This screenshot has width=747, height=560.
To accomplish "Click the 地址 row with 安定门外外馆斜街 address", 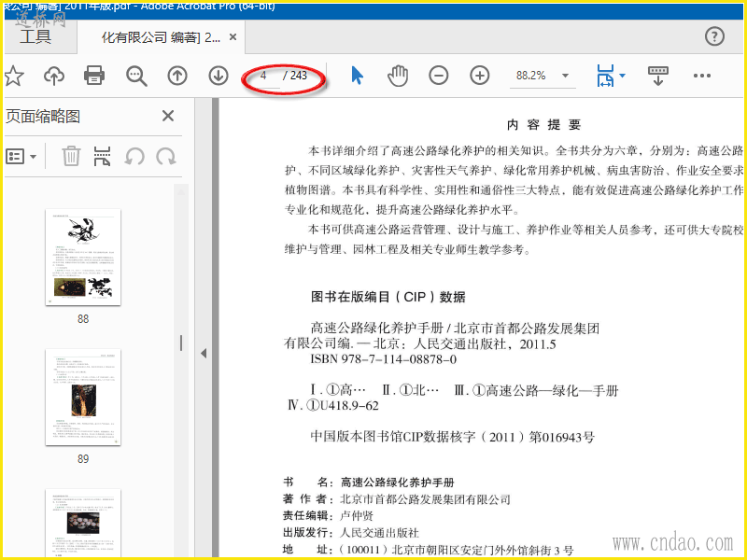I will pos(428,550).
